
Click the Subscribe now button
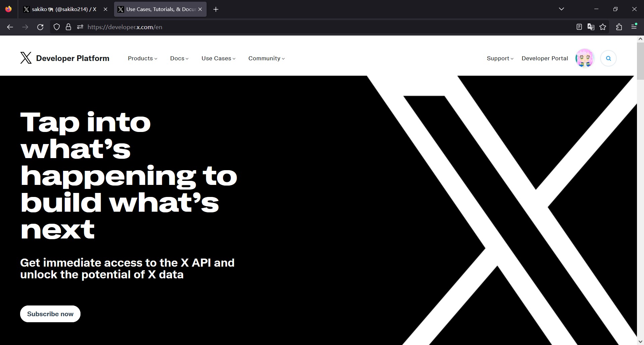click(50, 314)
